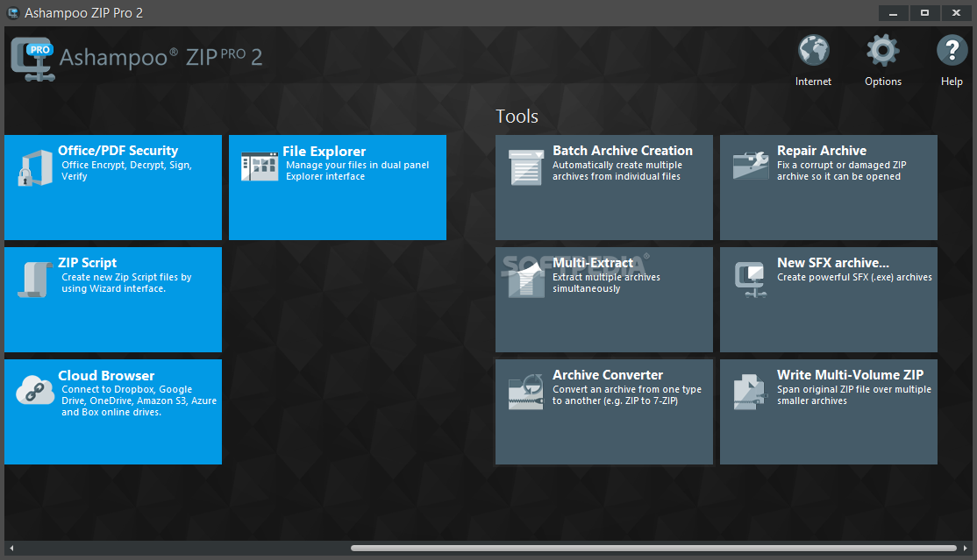
Task: Click 'Span original ZIP file' description
Action: (853, 395)
